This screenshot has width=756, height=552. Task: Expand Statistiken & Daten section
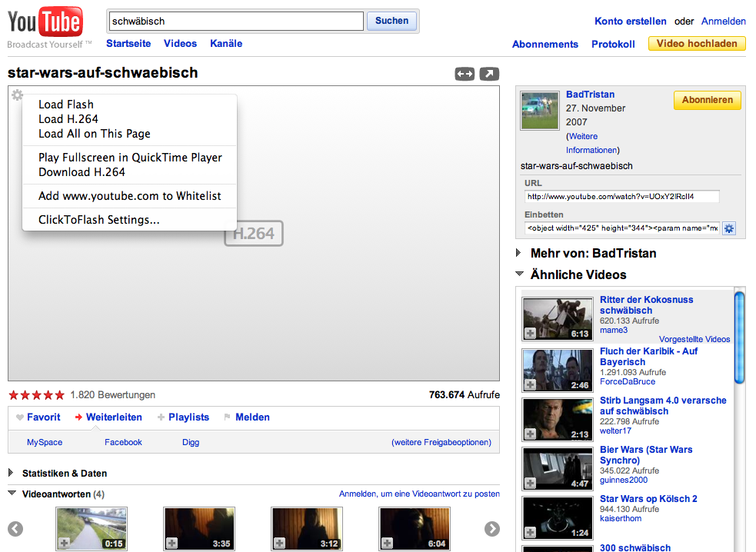coord(11,473)
